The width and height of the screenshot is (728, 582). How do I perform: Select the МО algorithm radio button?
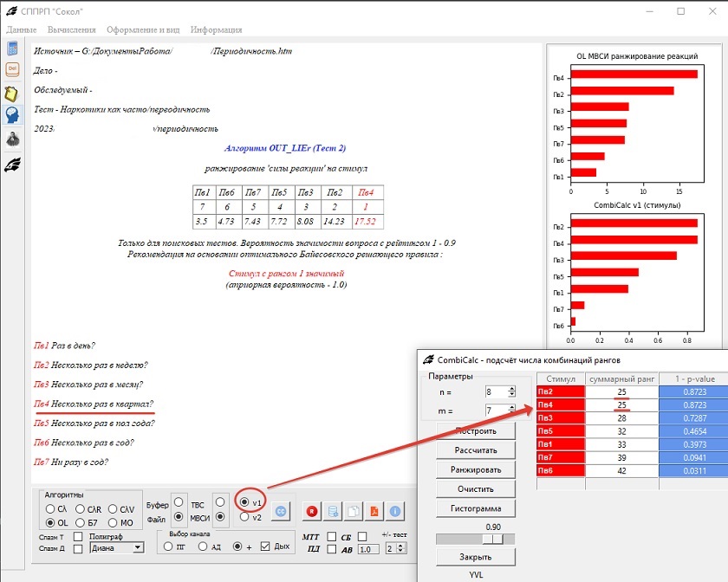[x=113, y=522]
